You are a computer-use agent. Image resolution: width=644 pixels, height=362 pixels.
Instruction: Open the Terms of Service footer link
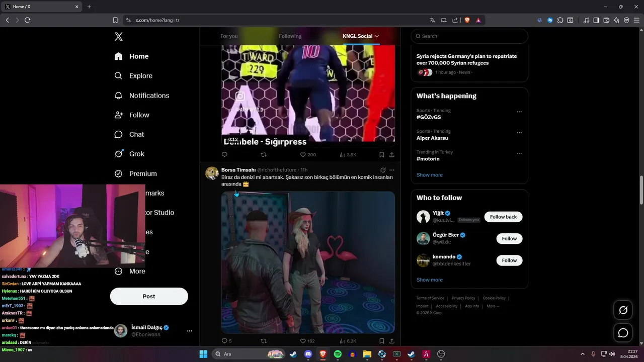430,298
